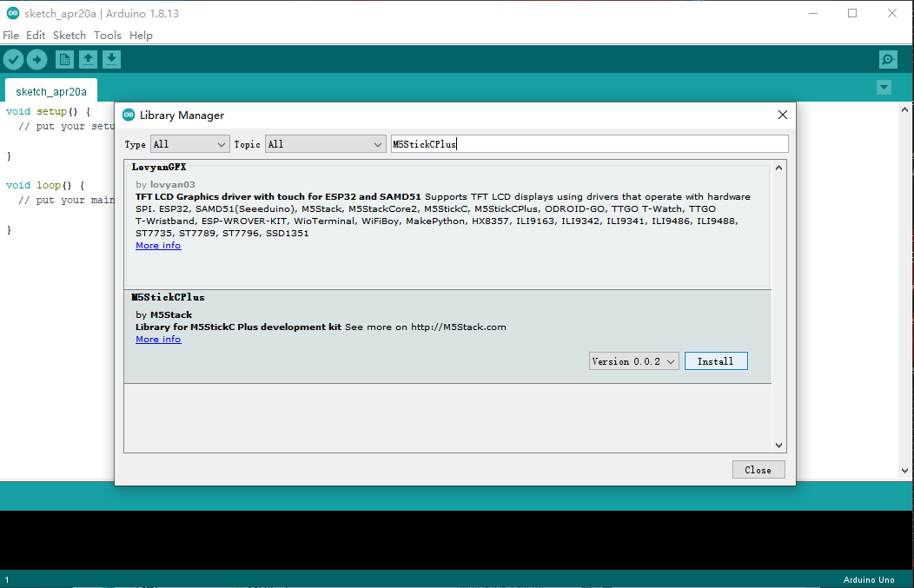Expand the Type dropdown
This screenshot has width=914, height=588.
[189, 144]
